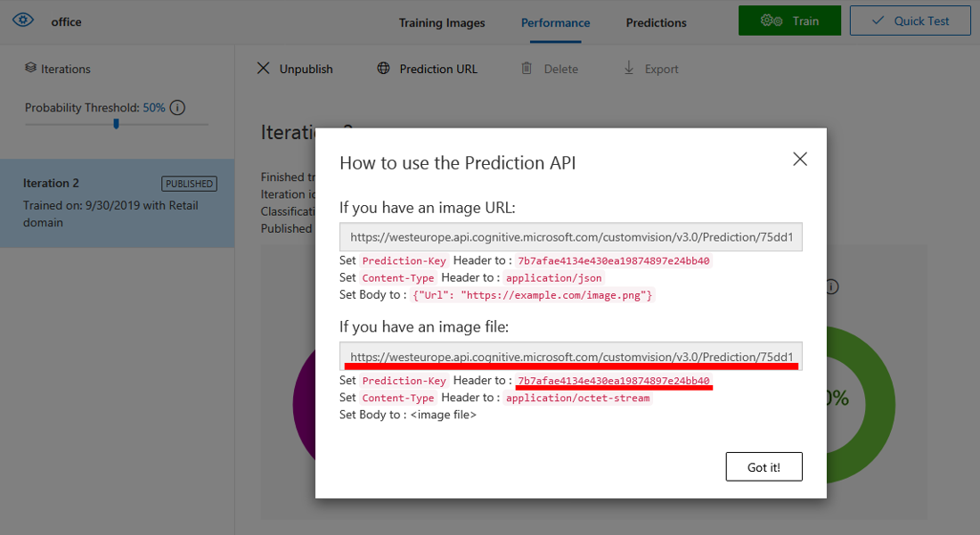Image resolution: width=980 pixels, height=535 pixels.
Task: Click the Unpublish X icon
Action: [263, 69]
